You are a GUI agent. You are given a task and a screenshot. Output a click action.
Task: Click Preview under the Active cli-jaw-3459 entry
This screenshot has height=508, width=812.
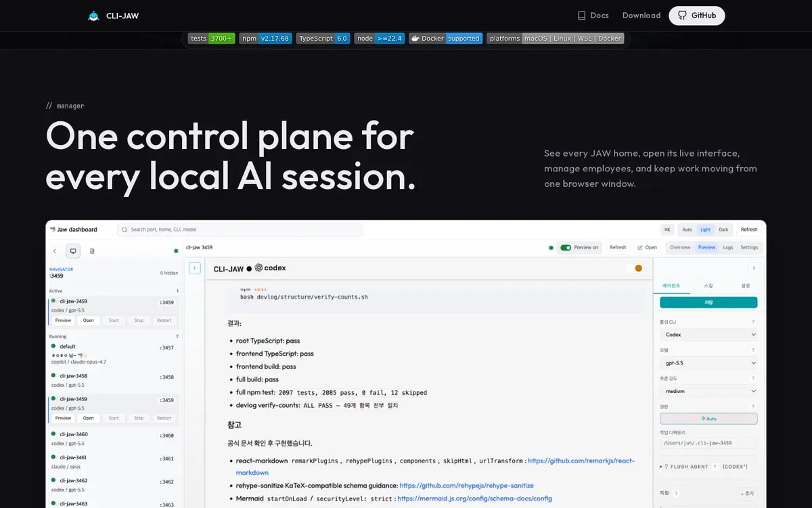click(63, 320)
